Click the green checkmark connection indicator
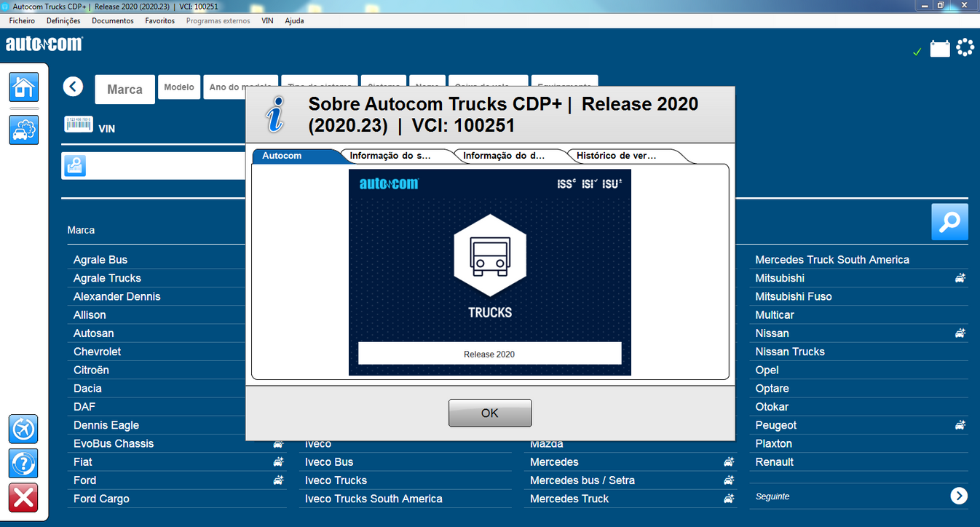Image resolution: width=980 pixels, height=527 pixels. tap(917, 52)
